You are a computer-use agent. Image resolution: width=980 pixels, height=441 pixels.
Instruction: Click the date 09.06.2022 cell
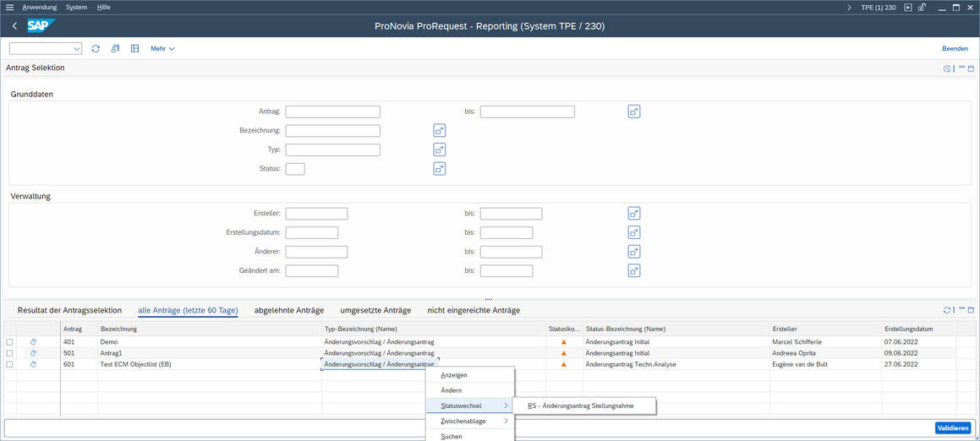tap(919, 353)
